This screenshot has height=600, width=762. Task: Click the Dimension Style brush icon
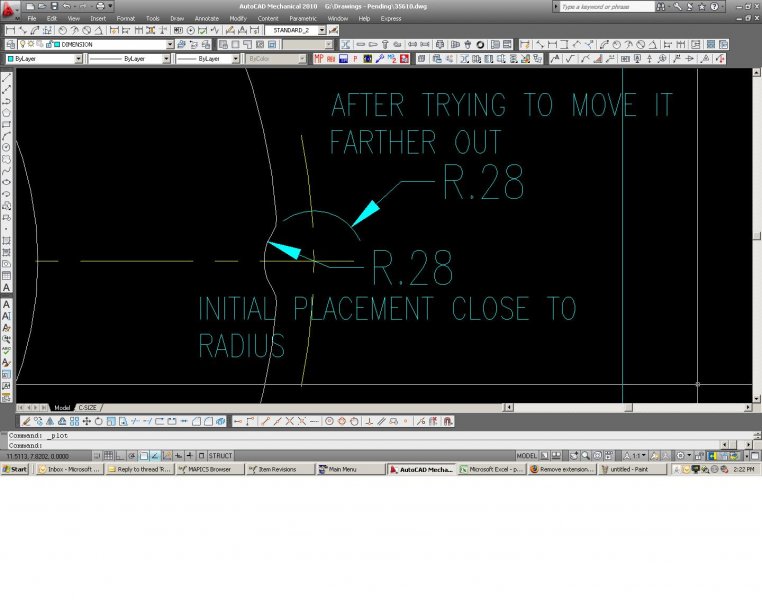point(333,30)
